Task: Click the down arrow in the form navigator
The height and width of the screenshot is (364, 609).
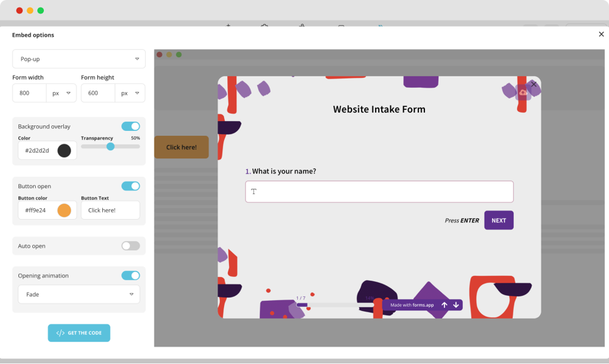Action: (x=456, y=305)
